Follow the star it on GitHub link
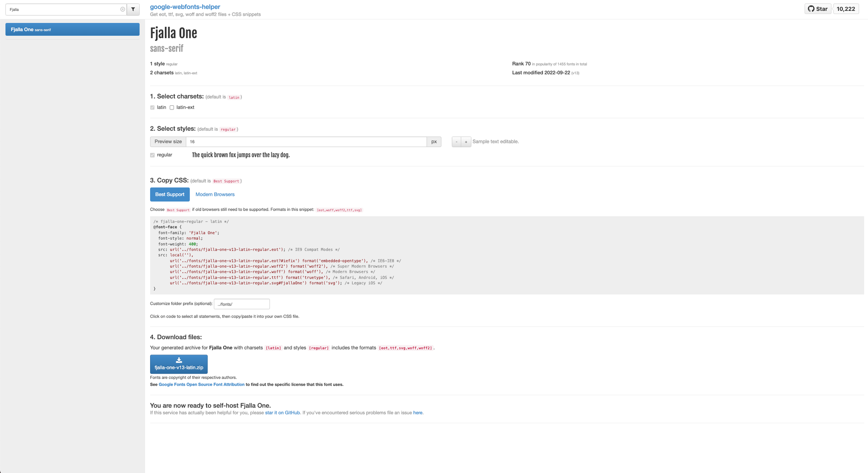The width and height of the screenshot is (868, 473). (x=282, y=413)
